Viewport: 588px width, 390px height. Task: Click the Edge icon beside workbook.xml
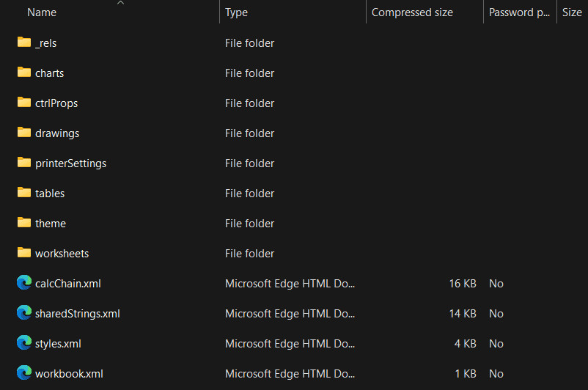pos(24,373)
